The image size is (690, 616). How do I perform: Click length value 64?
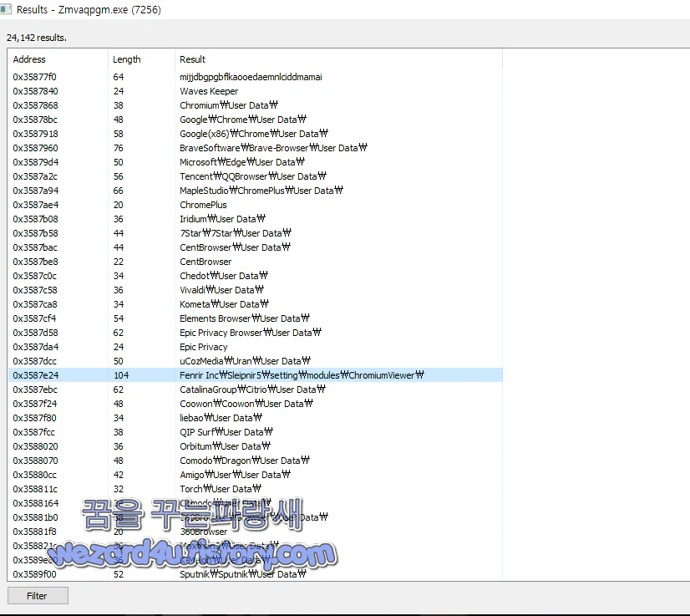coord(119,77)
